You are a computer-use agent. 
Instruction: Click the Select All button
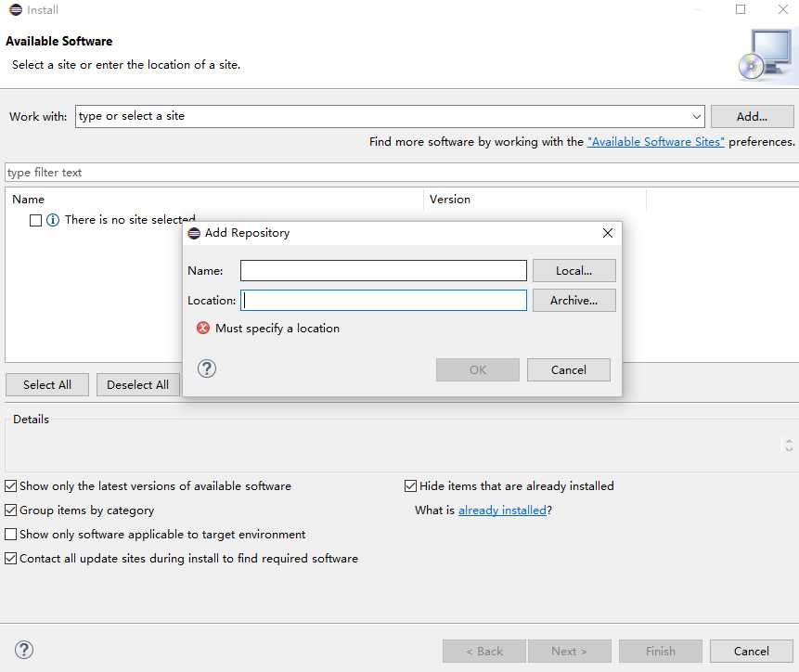tap(47, 384)
